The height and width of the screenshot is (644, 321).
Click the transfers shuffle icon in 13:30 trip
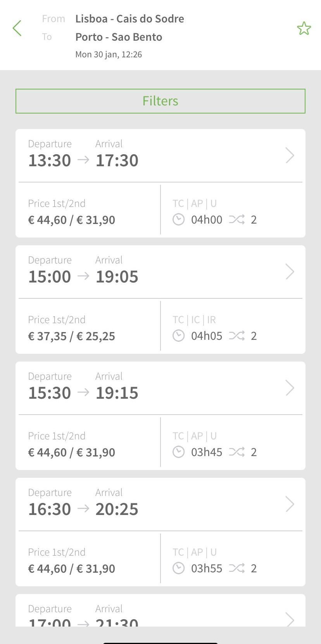click(x=236, y=220)
